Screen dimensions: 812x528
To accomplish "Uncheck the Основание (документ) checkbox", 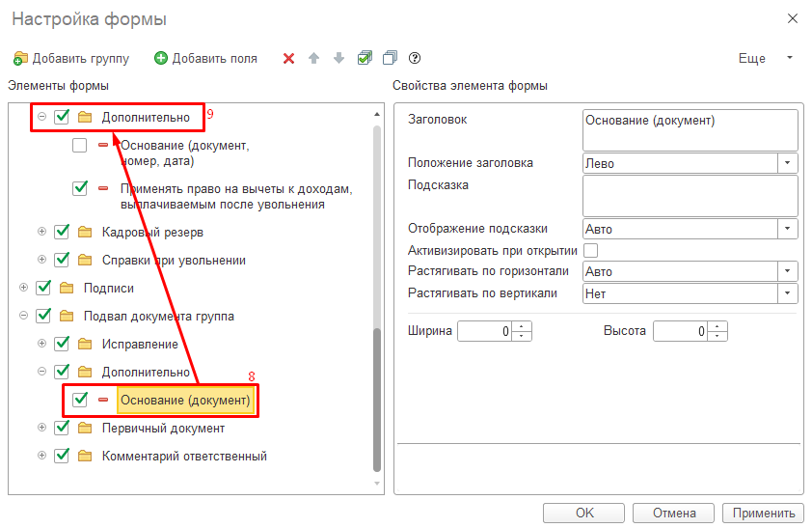I will coord(80,400).
